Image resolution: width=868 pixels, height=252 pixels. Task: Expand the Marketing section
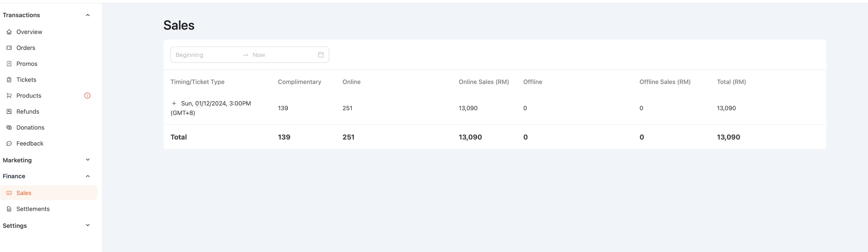click(88, 160)
